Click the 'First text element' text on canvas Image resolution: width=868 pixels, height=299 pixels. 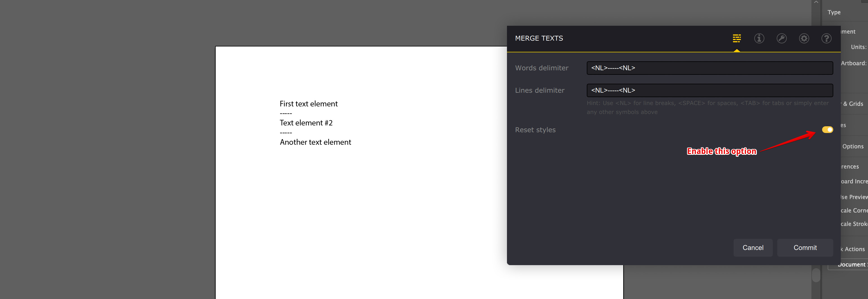[308, 103]
